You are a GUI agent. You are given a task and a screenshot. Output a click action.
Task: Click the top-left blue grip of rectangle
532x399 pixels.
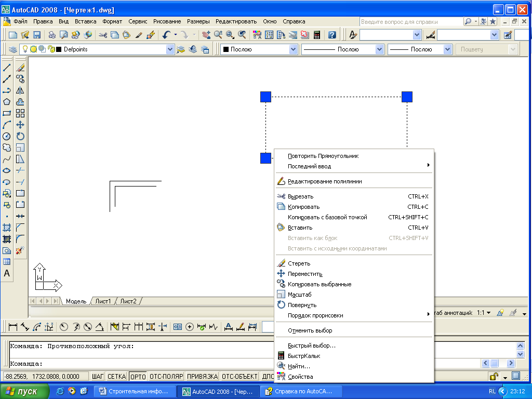265,97
